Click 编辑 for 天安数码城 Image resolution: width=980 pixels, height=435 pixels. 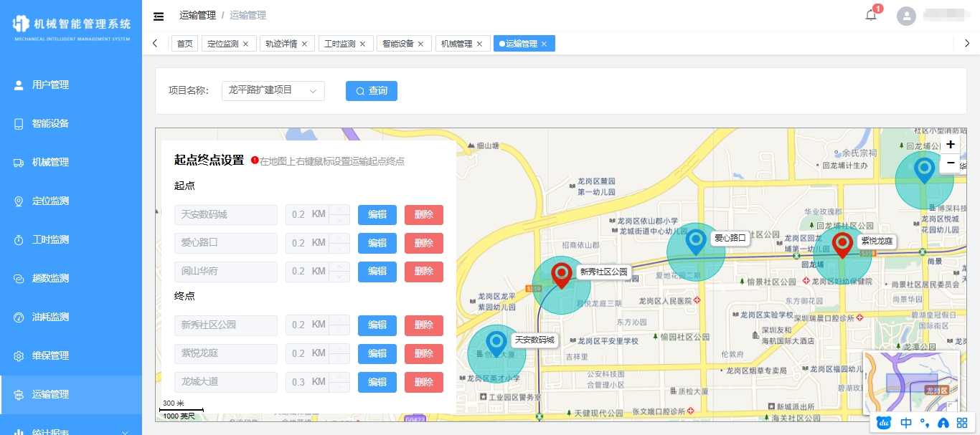(377, 215)
